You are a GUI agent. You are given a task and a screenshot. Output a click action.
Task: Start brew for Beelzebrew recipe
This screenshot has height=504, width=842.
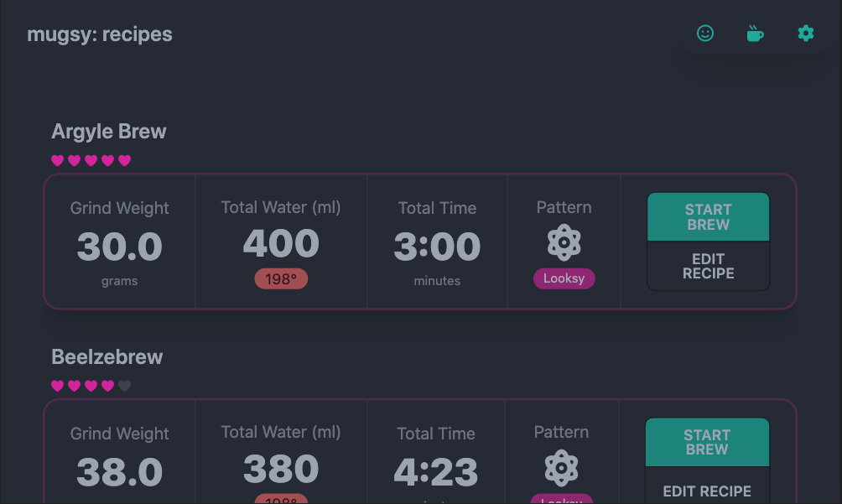click(x=707, y=442)
